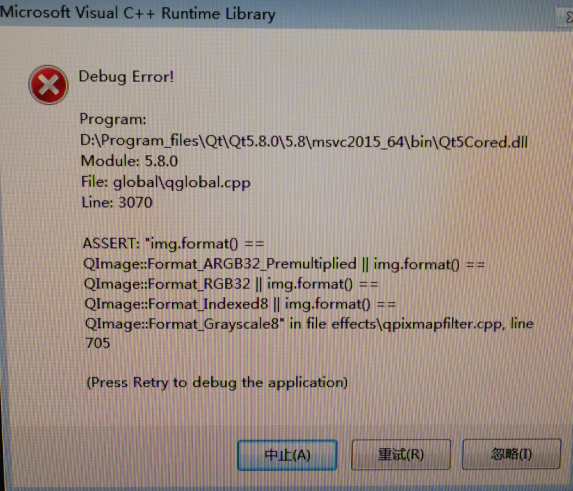Click the effects\qpixmapfilter.cpp file reference

tap(417, 324)
